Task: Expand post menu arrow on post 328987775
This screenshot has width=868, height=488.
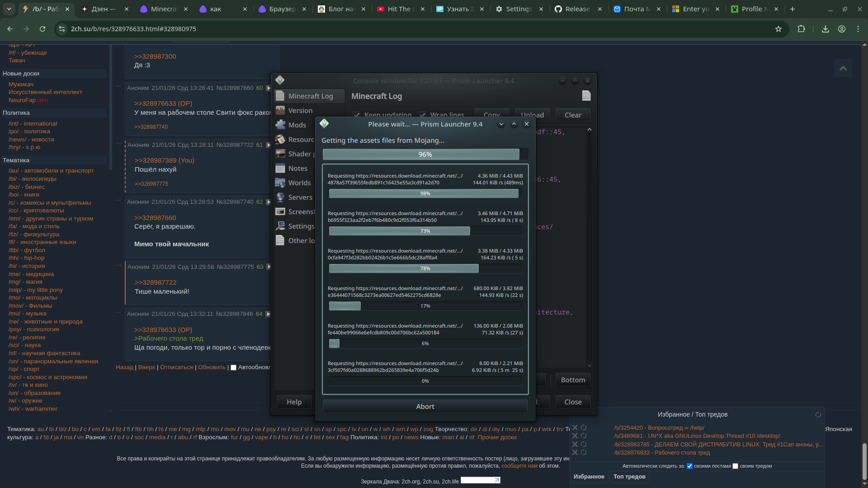Action: 269,267
